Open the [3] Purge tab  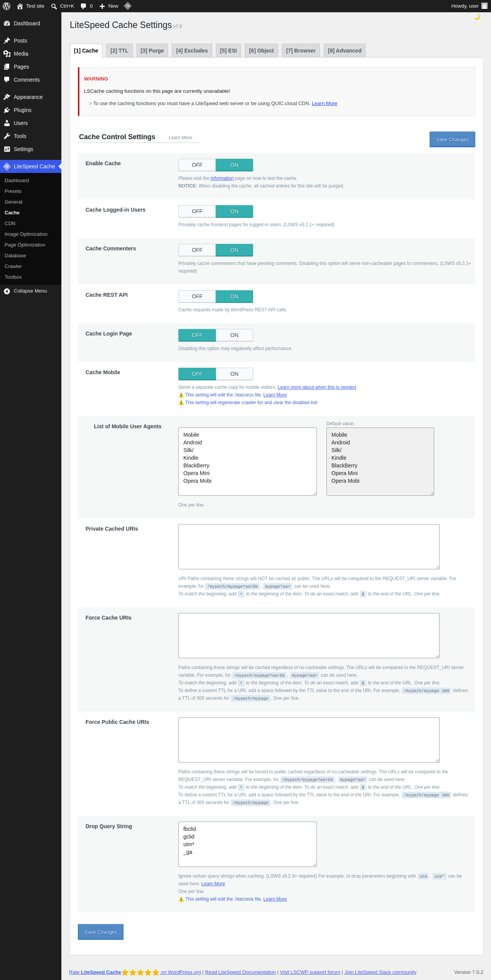pyautogui.click(x=152, y=51)
